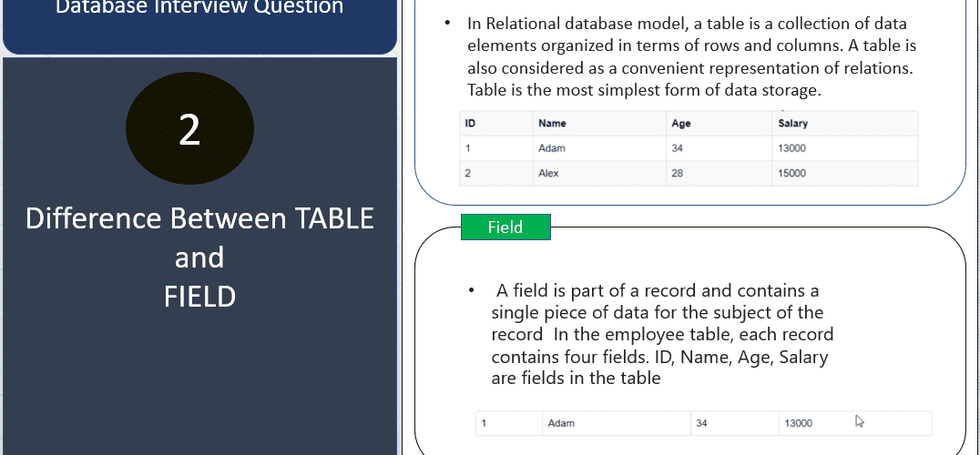Select the Salary column header in table
Viewport: 980px width, 455px height.
point(845,124)
